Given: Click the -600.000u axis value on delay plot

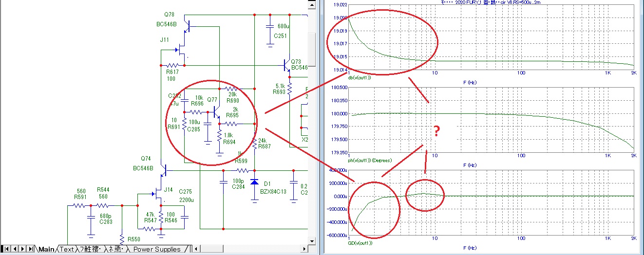Looking at the screenshot, I should click(x=337, y=236).
